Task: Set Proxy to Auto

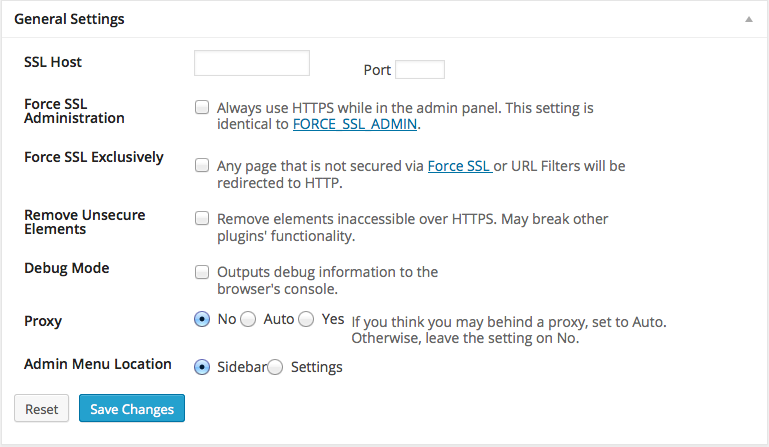Action: (x=248, y=319)
